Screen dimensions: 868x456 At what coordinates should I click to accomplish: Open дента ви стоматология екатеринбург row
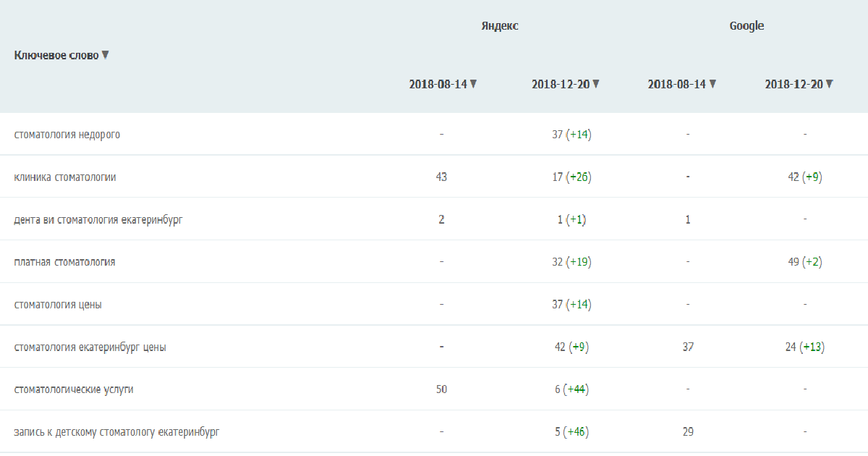click(98, 219)
